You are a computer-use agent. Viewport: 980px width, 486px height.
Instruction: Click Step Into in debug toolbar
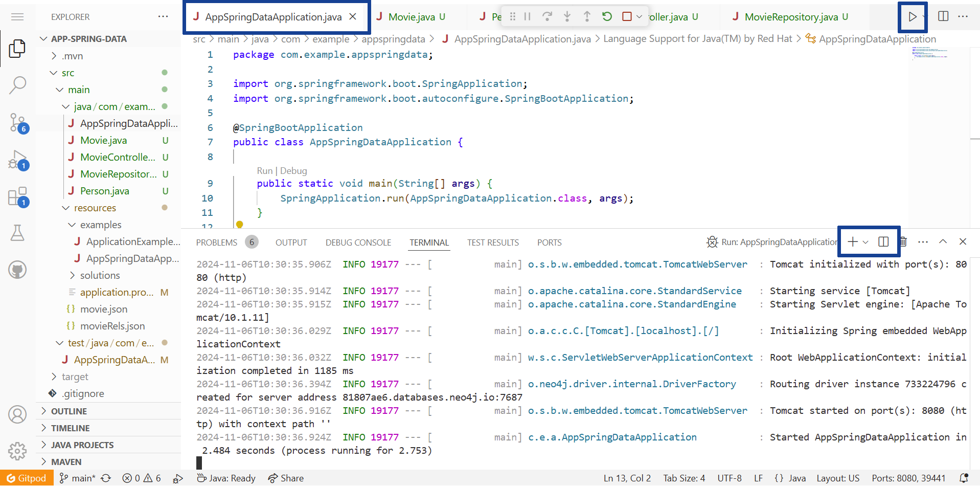click(x=567, y=16)
